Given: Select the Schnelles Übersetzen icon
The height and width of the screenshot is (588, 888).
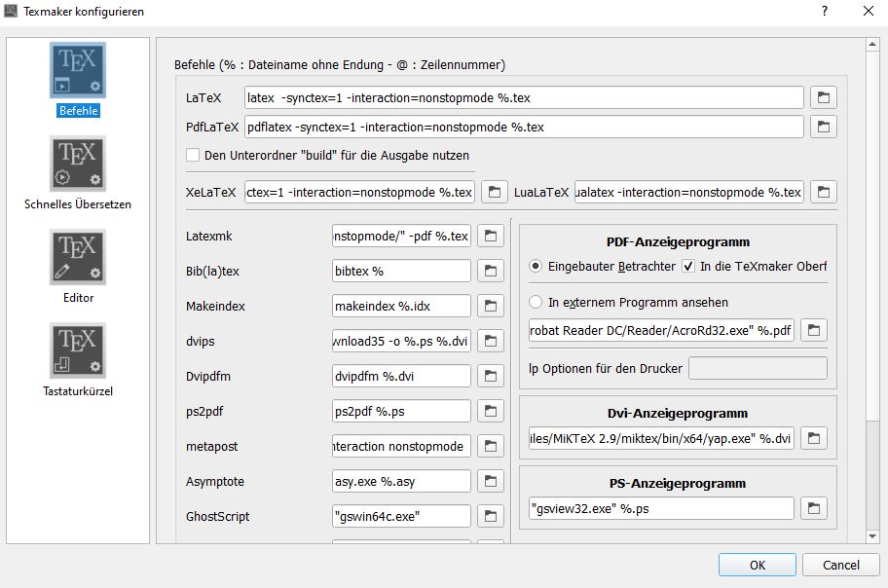Looking at the screenshot, I should point(78,165).
